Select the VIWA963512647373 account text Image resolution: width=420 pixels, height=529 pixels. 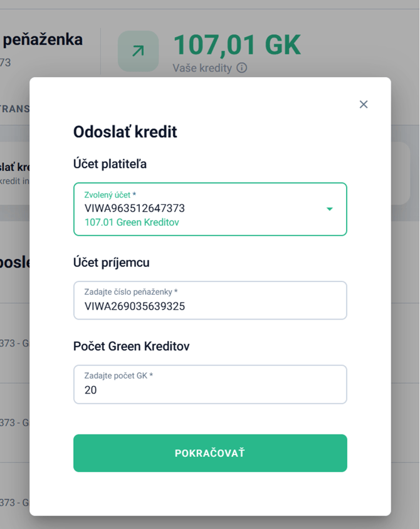(x=135, y=208)
